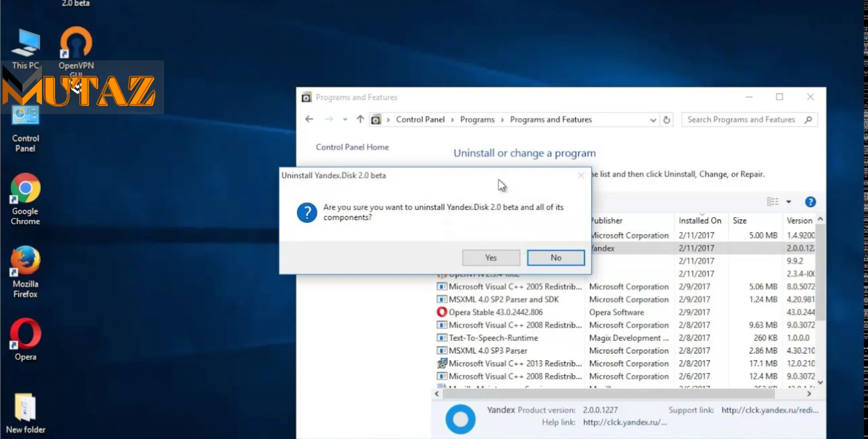The width and height of the screenshot is (868, 439).
Task: Select Microsoft Visual C++ 2005 Redistributable row
Action: [625, 286]
